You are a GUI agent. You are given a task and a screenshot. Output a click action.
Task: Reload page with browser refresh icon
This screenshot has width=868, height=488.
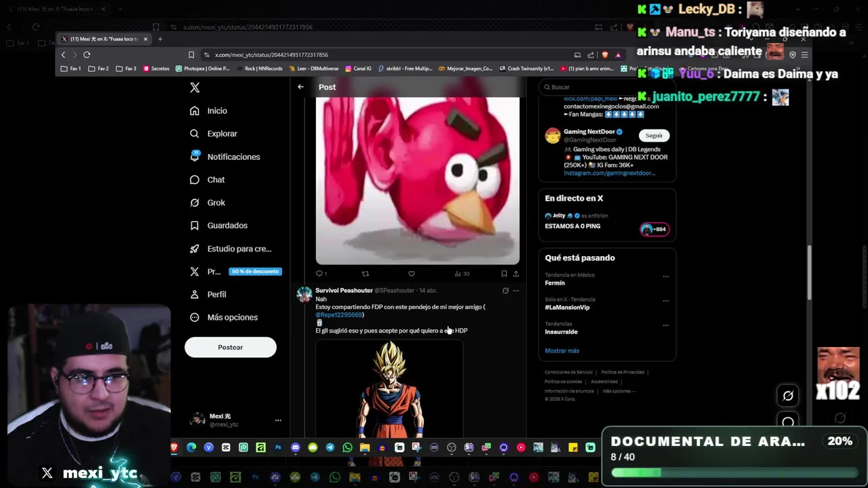click(87, 55)
